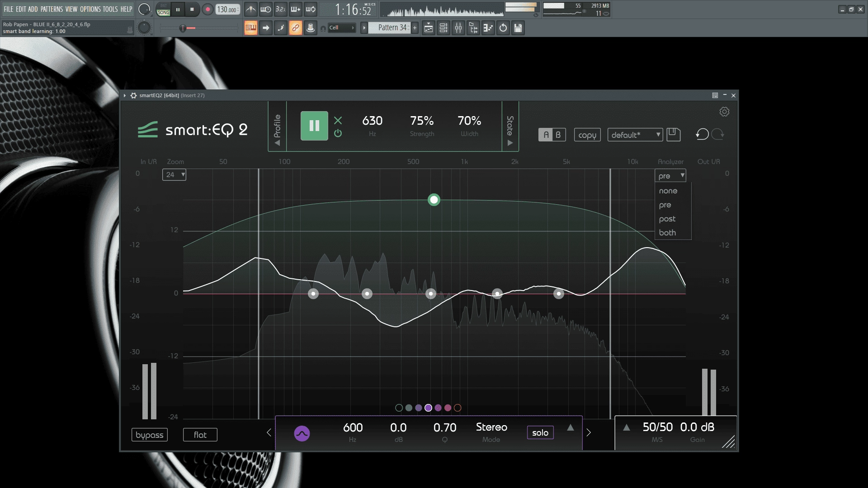Click the auto-scroll arrow icon
Viewport: 868px width, 488px height.
coord(266,28)
